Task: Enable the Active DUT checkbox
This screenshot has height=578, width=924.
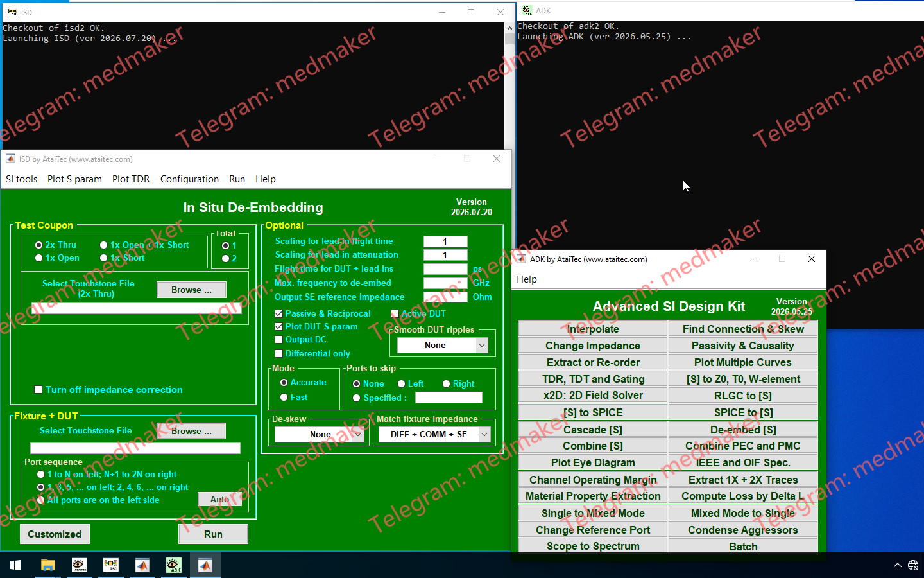Action: coord(395,314)
